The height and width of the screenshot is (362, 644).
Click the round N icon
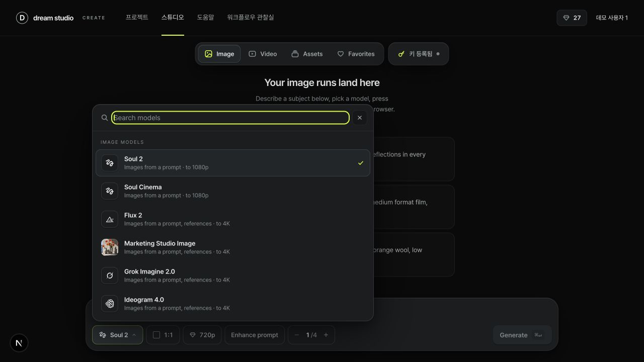(x=19, y=343)
